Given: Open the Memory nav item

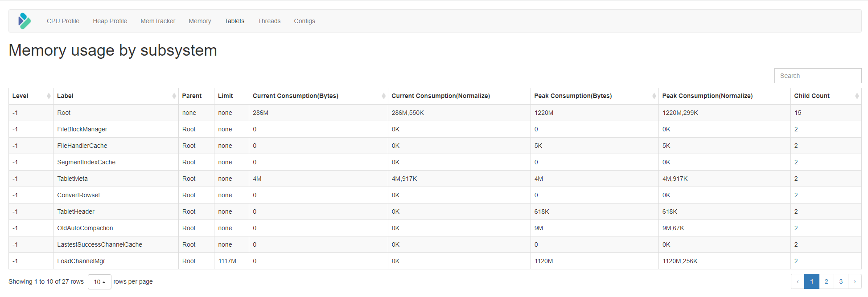Looking at the screenshot, I should (x=200, y=21).
